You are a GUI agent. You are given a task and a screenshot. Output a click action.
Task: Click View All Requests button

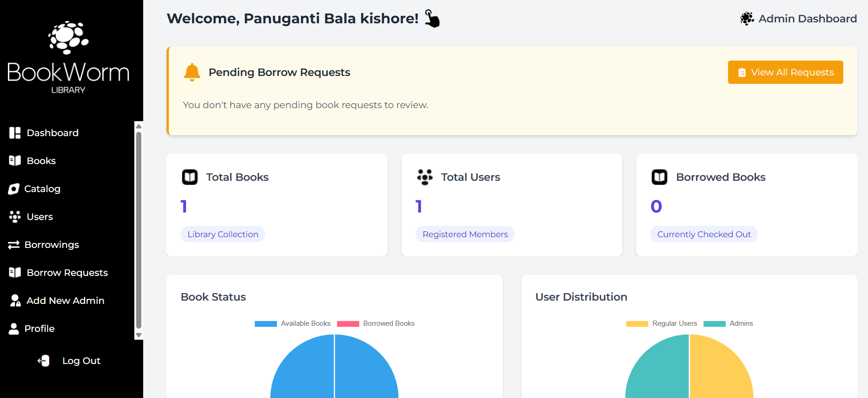coord(785,72)
